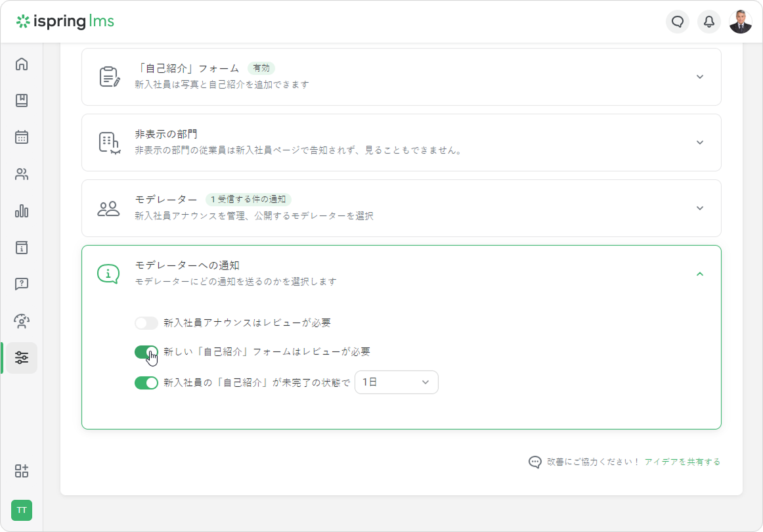The height and width of the screenshot is (532, 763).
Task: Open the user profile avatar photo
Action: click(741, 22)
